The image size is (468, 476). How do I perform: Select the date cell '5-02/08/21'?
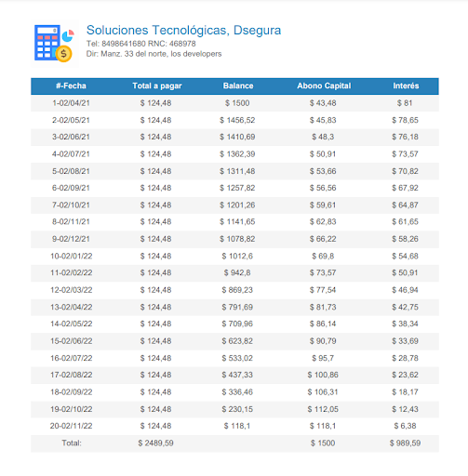71,171
